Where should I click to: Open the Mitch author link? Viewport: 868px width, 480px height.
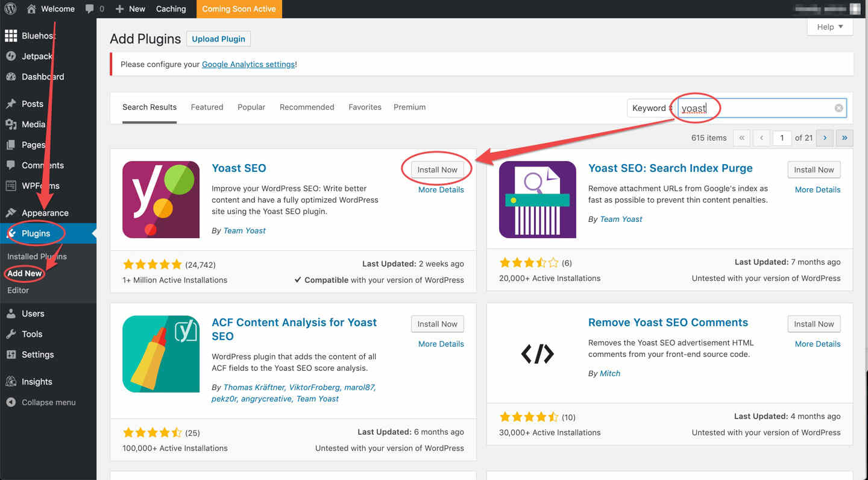tap(610, 373)
